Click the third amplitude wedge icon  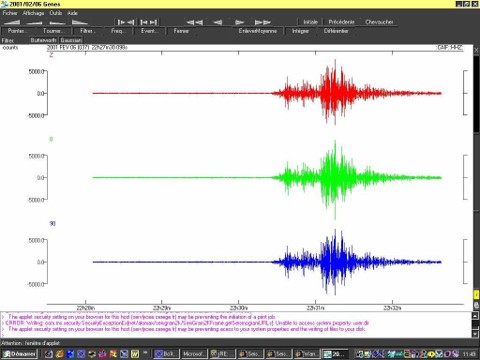(57, 22)
